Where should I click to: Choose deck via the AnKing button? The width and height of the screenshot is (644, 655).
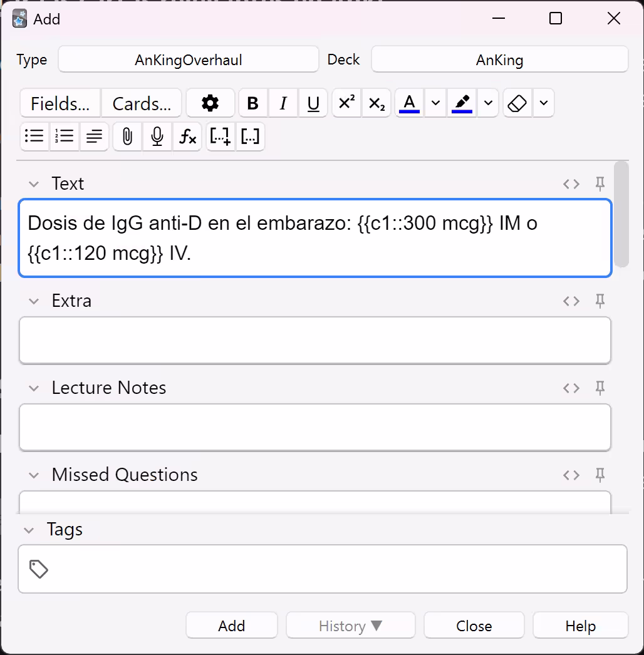tap(499, 60)
